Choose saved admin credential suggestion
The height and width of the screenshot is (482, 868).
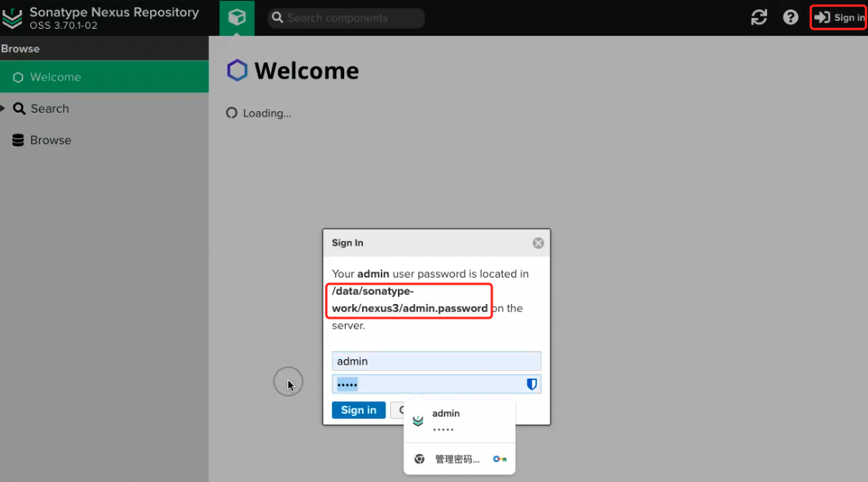[458, 421]
